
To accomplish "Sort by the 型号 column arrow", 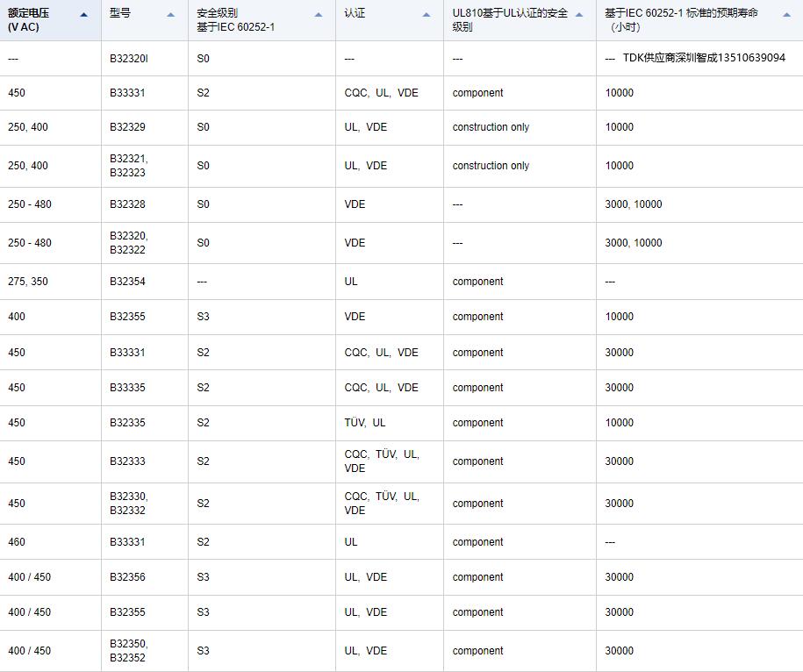I will (171, 15).
